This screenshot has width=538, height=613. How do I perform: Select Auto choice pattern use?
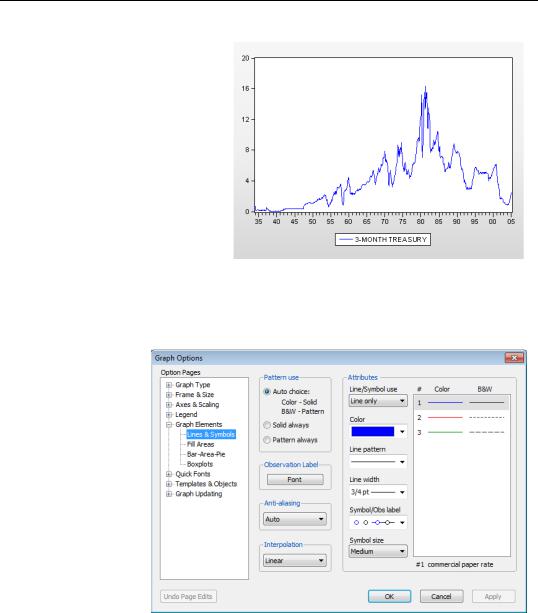tap(267, 391)
